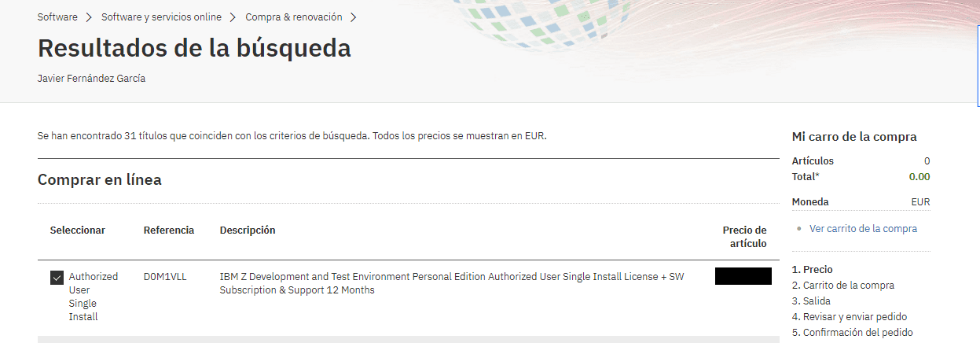Go to the Compra & renovación breadcrumb
The height and width of the screenshot is (343, 980).
293,17
